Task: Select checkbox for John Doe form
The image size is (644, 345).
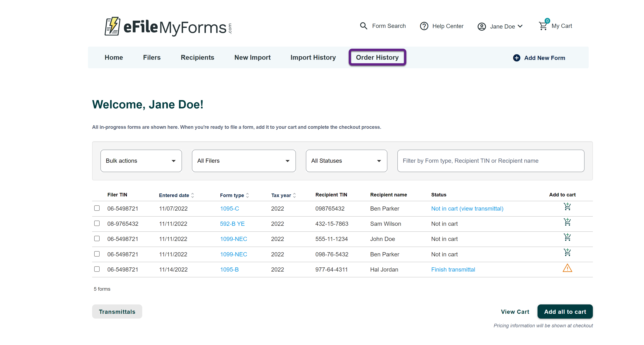Action: 97,239
